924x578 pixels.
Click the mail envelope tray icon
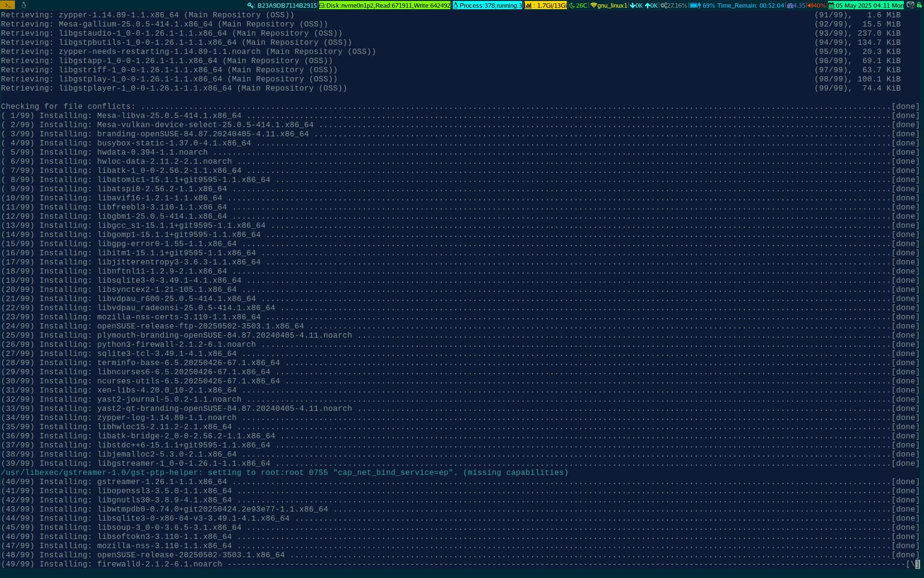pyautogui.click(x=910, y=5)
